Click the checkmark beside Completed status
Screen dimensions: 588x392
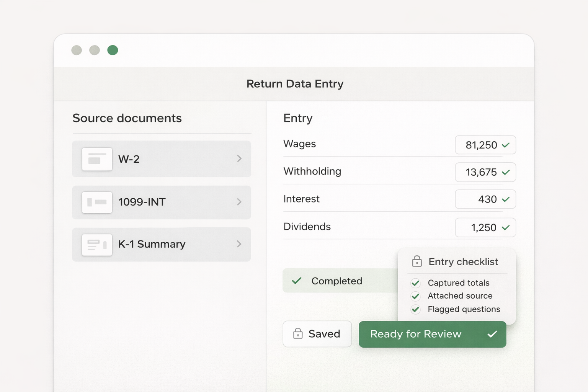(296, 281)
